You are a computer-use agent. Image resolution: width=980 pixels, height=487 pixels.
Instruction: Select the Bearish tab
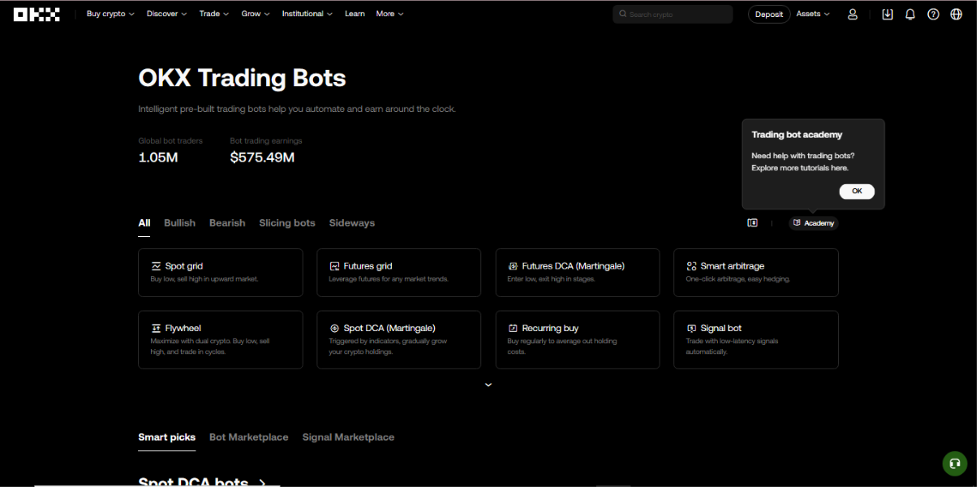pyautogui.click(x=227, y=222)
